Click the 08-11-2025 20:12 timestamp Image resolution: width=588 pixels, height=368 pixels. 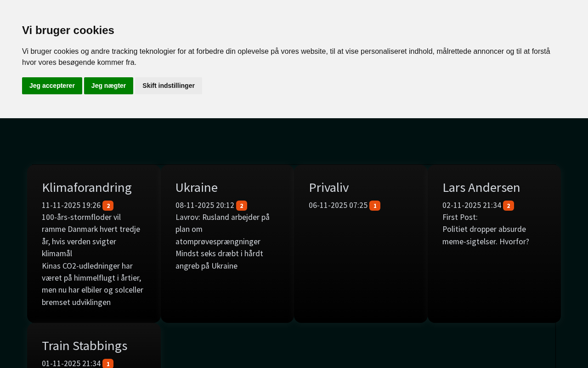click(205, 205)
